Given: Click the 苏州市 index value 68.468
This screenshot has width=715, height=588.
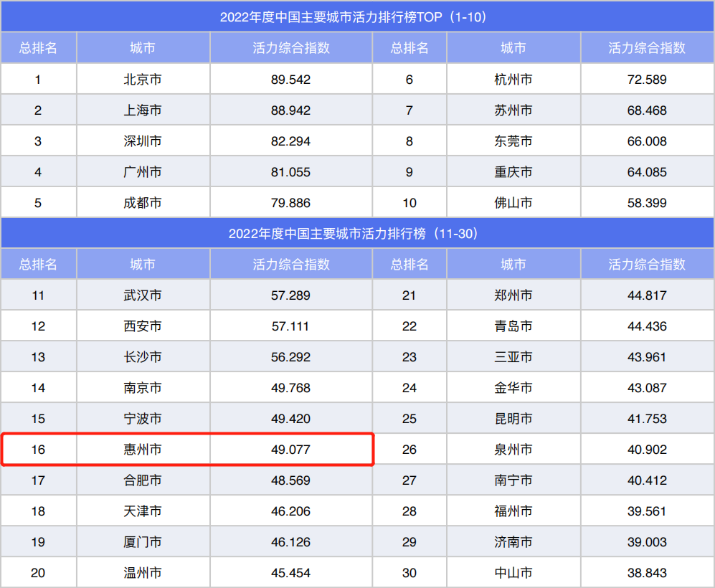Looking at the screenshot, I should click(x=647, y=110).
